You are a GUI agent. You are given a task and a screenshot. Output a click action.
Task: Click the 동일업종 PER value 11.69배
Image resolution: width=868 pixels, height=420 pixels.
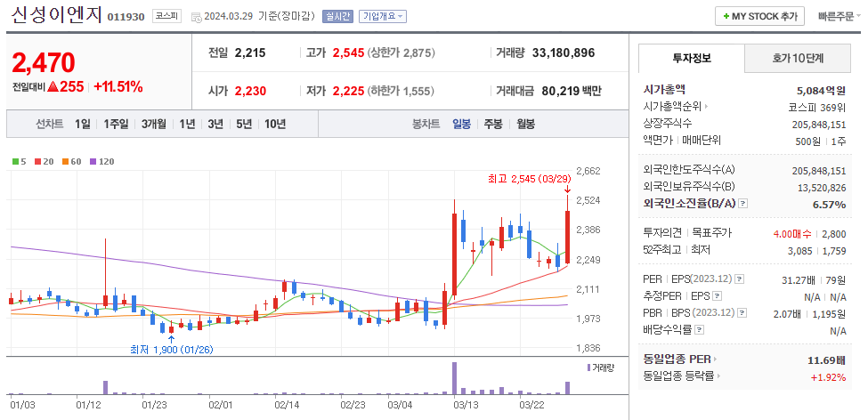click(826, 360)
